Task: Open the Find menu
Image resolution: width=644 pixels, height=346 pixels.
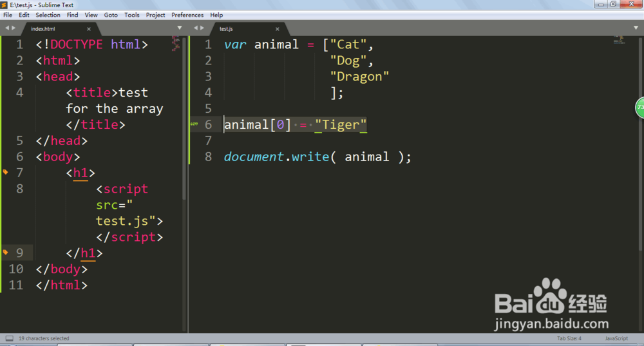Action: [x=72, y=15]
